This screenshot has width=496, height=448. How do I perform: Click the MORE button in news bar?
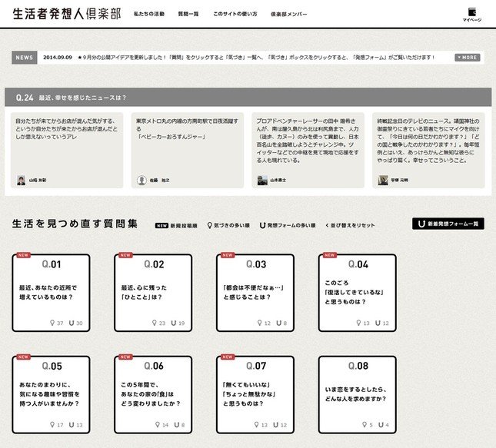[468, 58]
